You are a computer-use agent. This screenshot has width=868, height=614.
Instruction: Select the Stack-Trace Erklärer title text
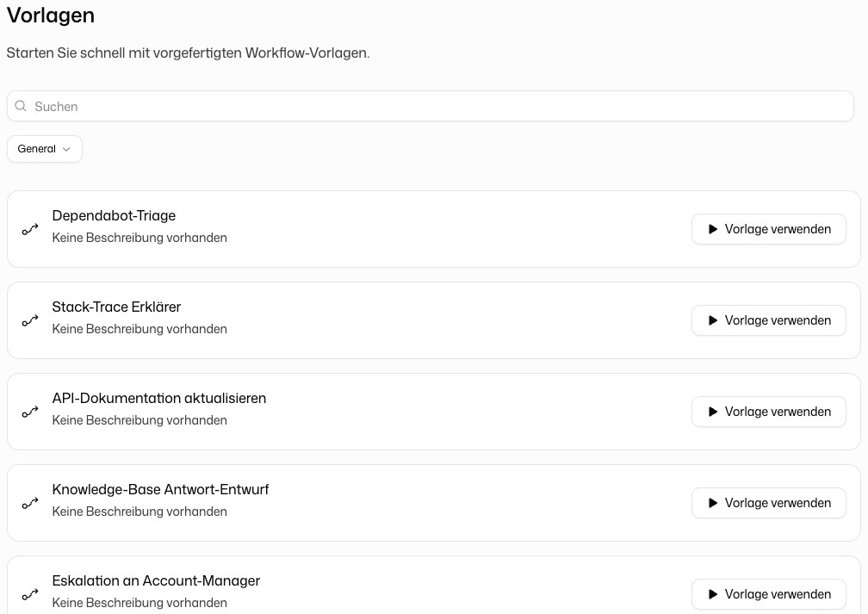[x=116, y=307]
